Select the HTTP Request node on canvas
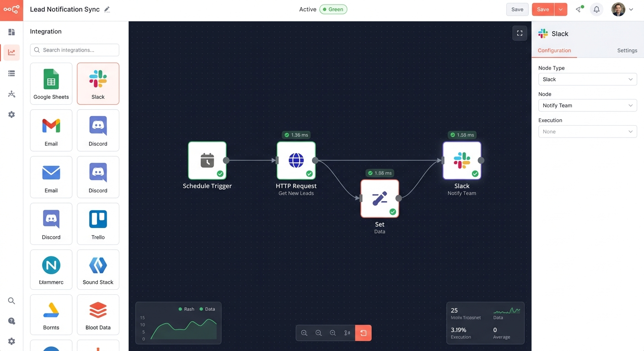The height and width of the screenshot is (351, 644). pyautogui.click(x=296, y=160)
